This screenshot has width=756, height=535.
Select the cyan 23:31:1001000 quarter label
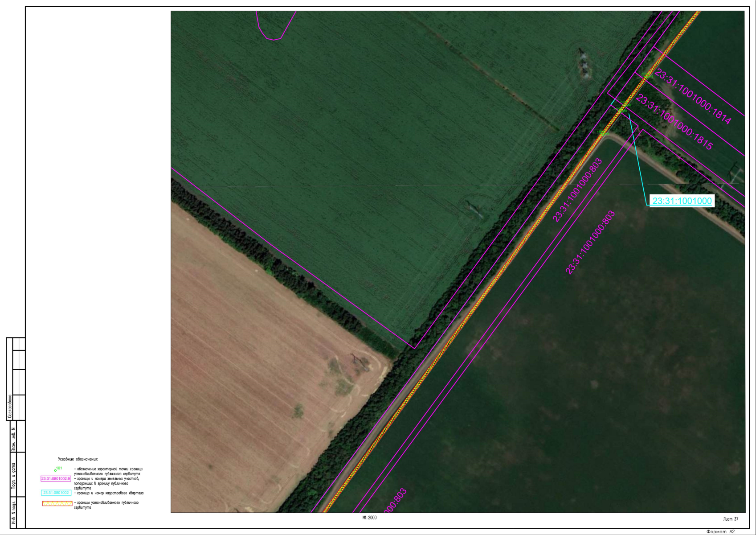point(682,201)
